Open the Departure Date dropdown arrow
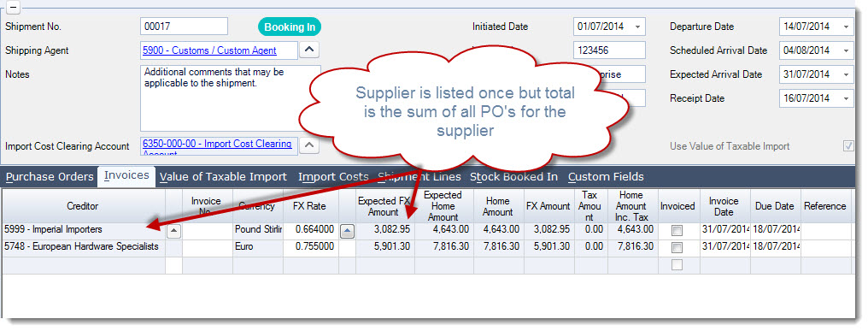868x331 pixels. [846, 27]
